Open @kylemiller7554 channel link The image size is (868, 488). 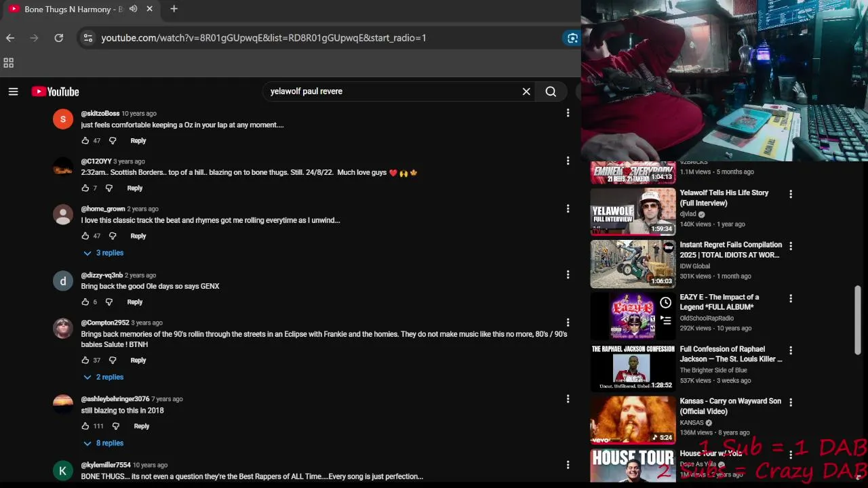[106, 465]
